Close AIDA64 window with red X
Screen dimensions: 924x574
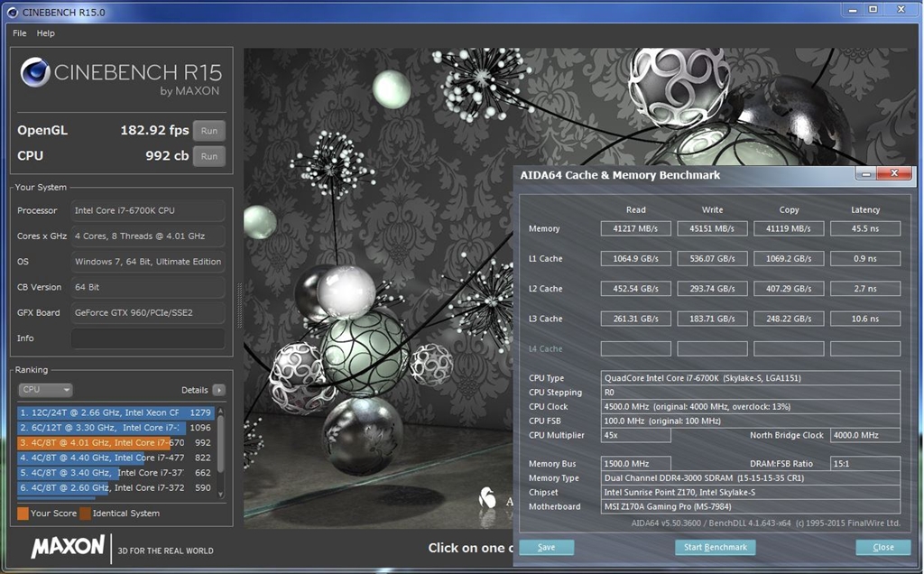[894, 173]
